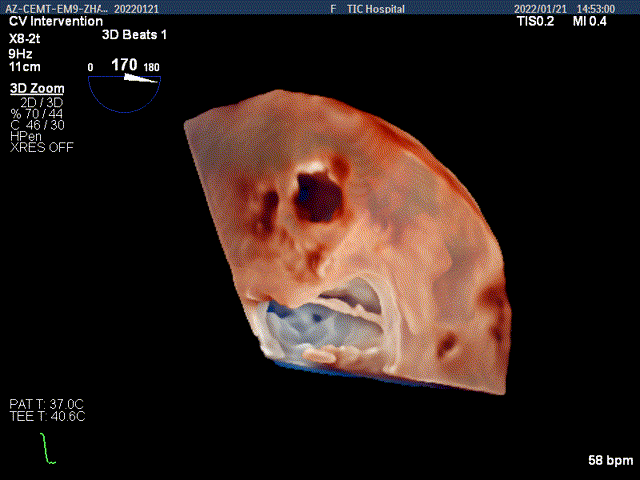Click the % 70 / 44 gain values
The image size is (640, 480).
tap(37, 113)
